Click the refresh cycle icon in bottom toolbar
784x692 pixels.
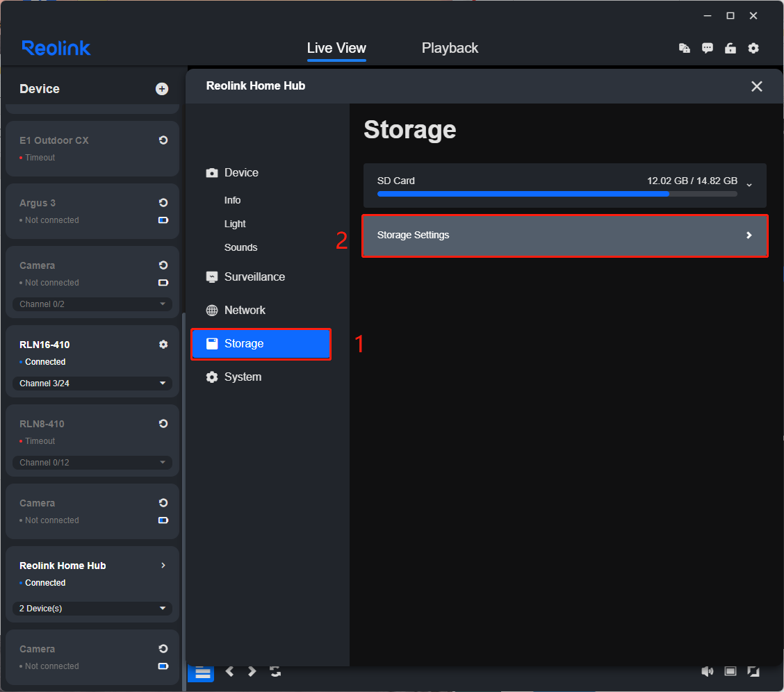click(275, 672)
